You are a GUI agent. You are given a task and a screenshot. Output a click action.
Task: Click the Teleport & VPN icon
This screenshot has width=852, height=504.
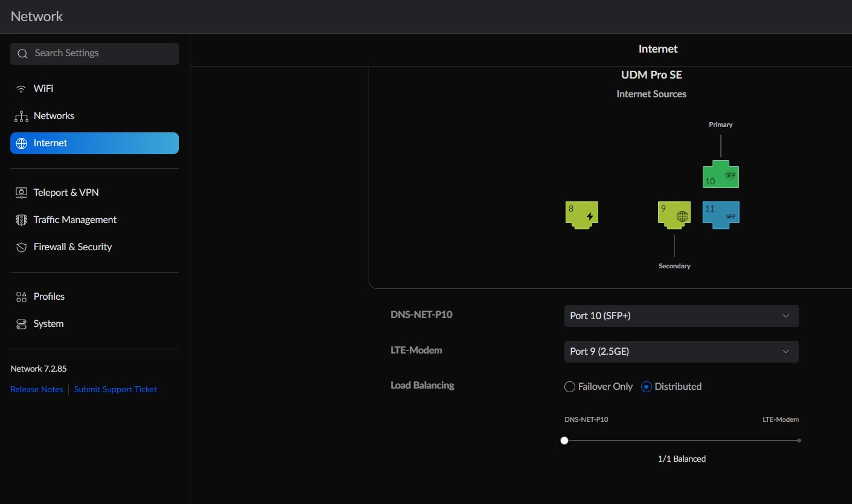[x=21, y=193]
